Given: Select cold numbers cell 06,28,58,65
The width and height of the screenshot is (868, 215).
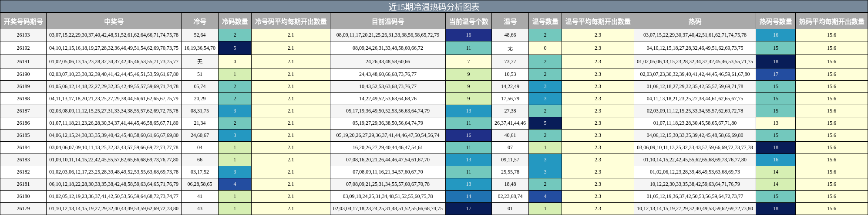Looking at the screenshot, I should click(199, 184).
